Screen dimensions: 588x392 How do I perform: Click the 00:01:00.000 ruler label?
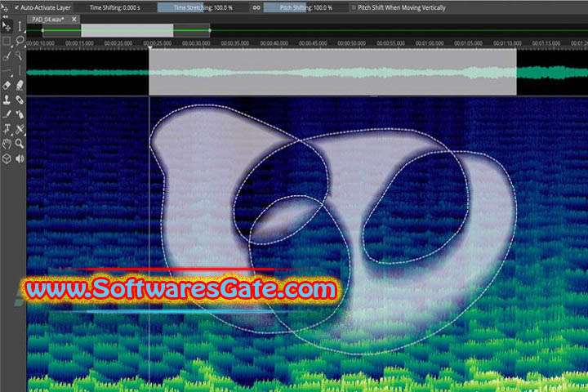430,43
